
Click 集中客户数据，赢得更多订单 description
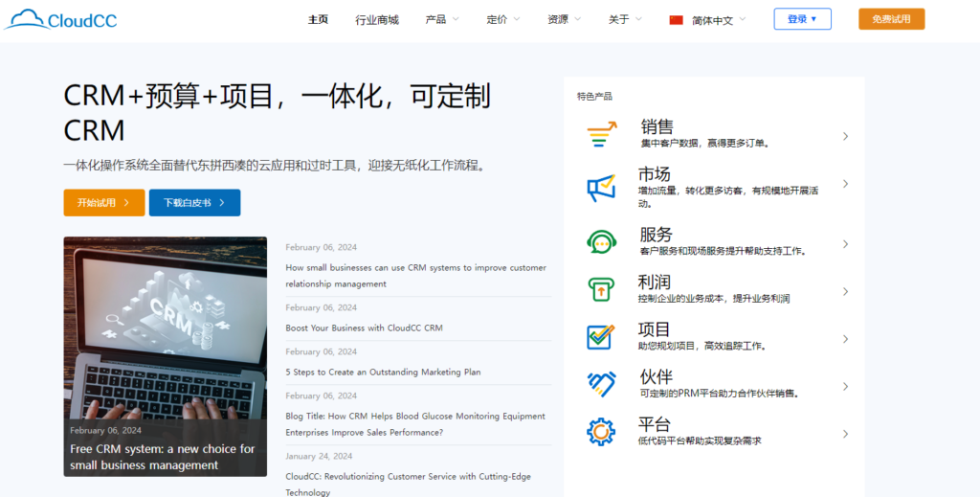tap(705, 143)
